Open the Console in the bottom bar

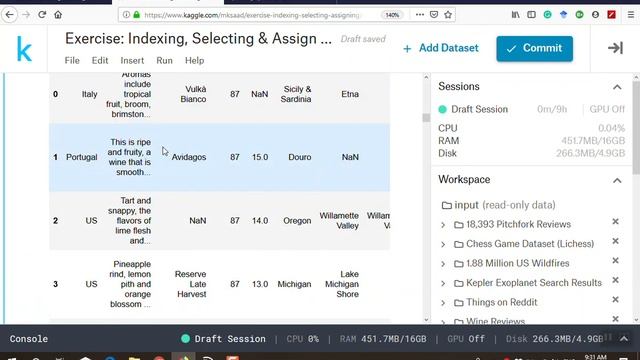click(x=29, y=339)
